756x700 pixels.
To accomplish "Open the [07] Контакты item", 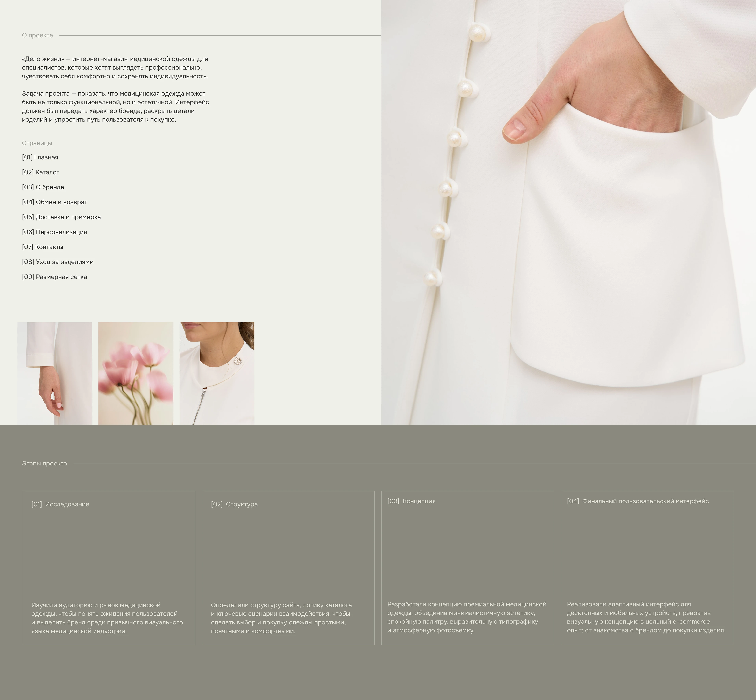I will point(43,247).
